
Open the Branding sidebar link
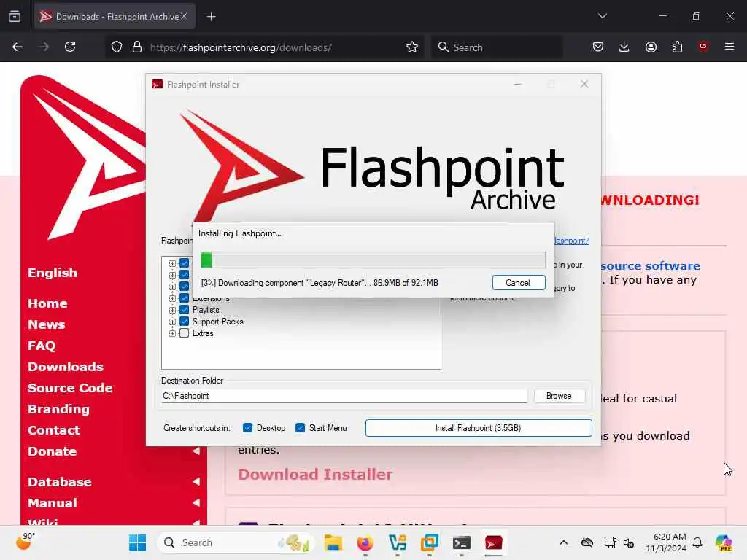coord(58,410)
